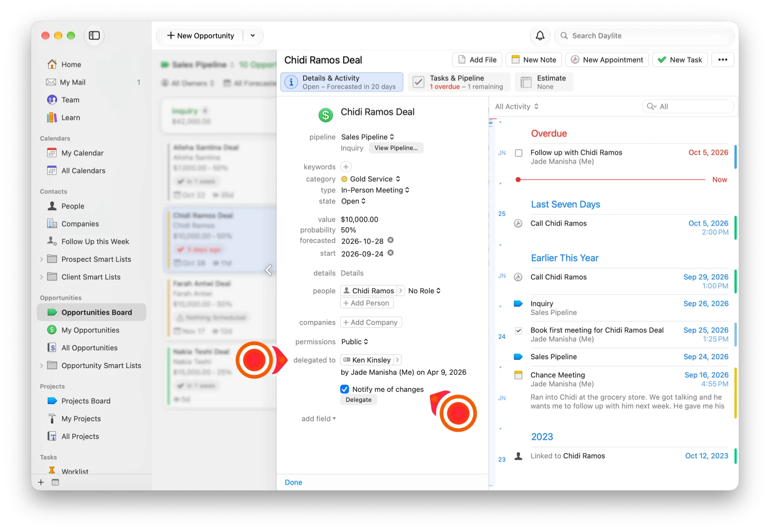Click the New Appointment button
Screen dimensions: 770x532
click(x=607, y=60)
